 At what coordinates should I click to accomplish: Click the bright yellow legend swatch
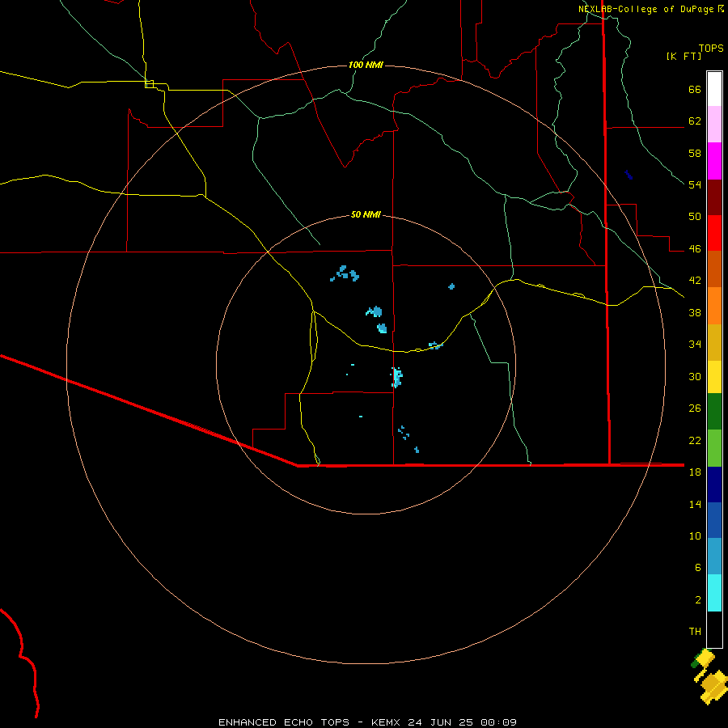point(714,376)
